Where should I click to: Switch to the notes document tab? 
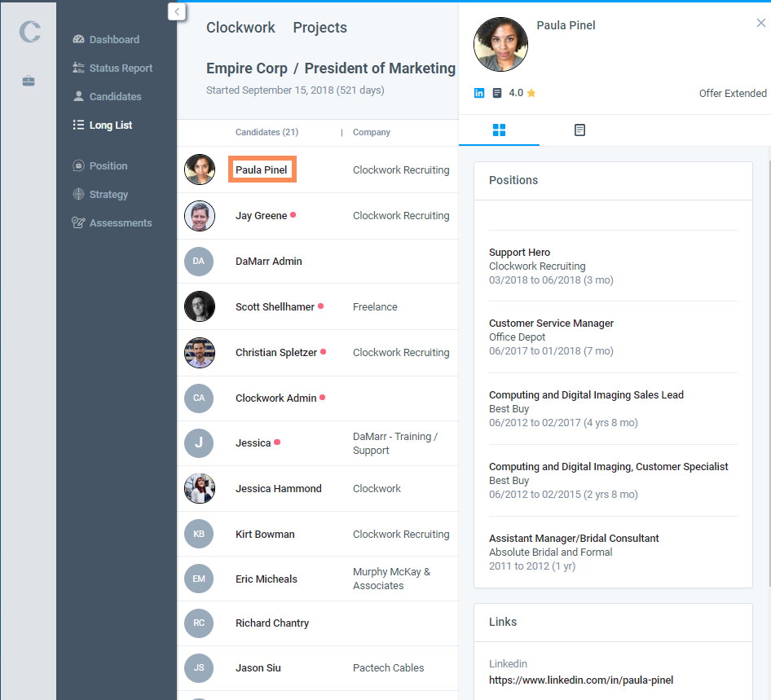click(x=579, y=130)
